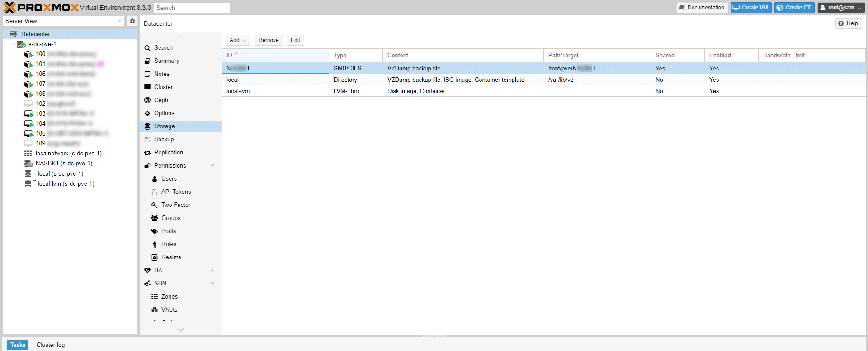Click the Replication arrows icon

point(147,153)
